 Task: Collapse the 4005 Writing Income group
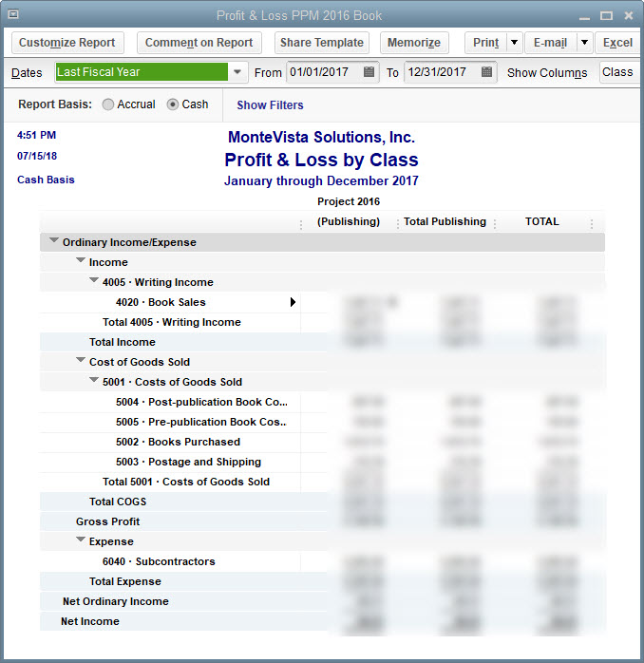click(94, 280)
